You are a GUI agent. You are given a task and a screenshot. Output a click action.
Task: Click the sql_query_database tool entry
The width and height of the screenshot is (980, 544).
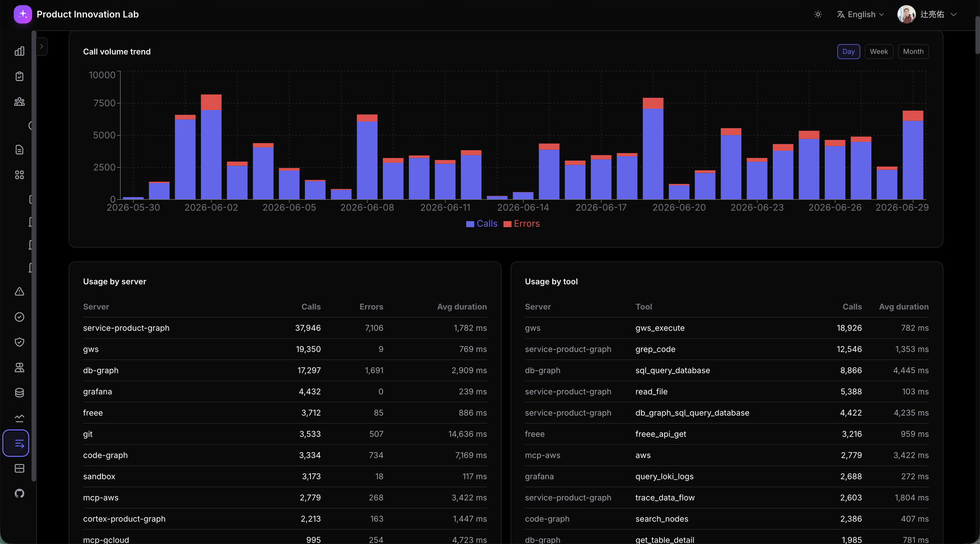point(672,370)
